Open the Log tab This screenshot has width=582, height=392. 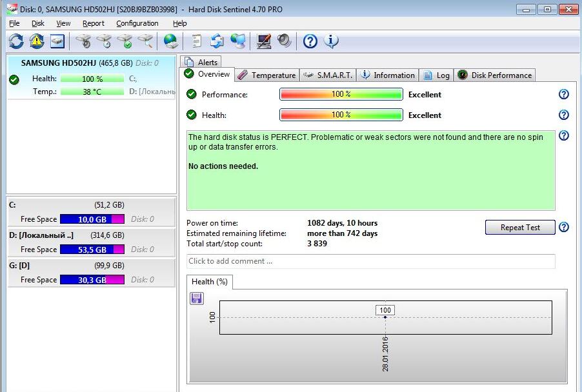click(x=436, y=75)
